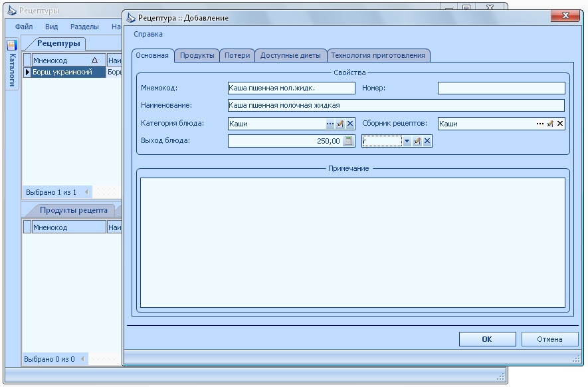
Task: Click the row indicator arrow of Борщ украинский
Action: click(x=27, y=72)
